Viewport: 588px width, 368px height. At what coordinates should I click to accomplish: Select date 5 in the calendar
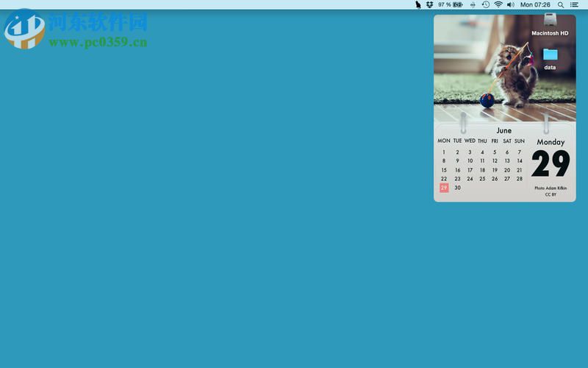click(x=495, y=152)
